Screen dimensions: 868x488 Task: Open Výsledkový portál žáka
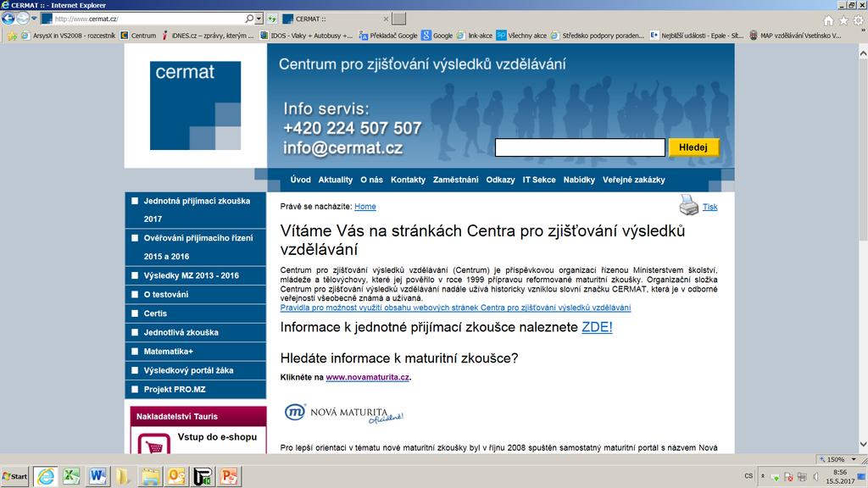click(x=196, y=370)
